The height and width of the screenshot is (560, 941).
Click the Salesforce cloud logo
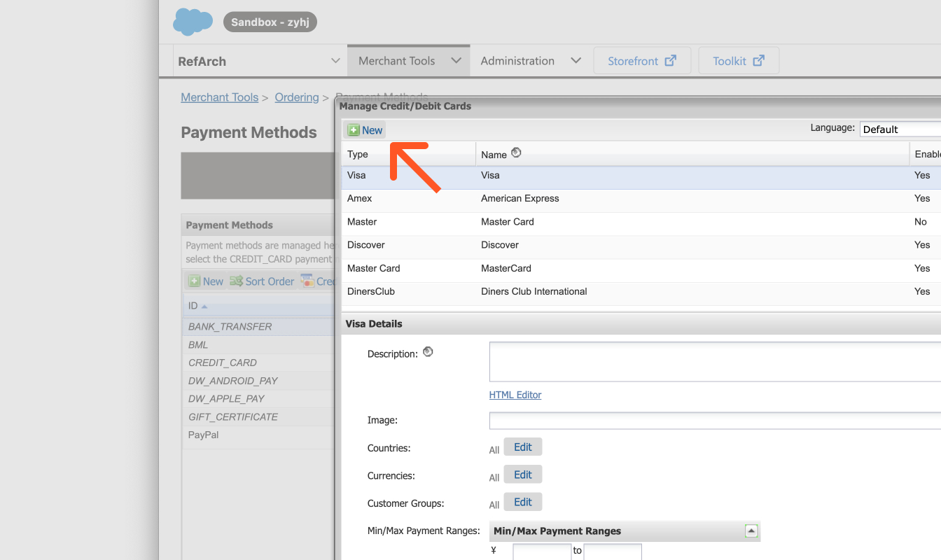[x=193, y=22]
